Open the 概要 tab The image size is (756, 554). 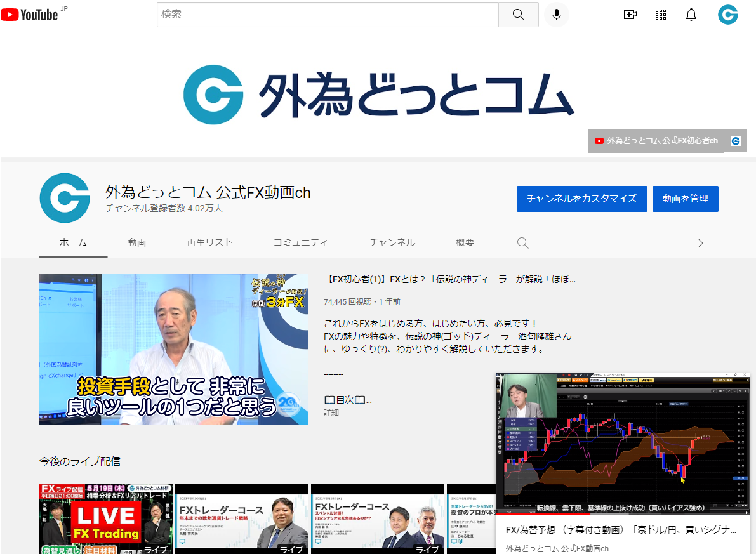[x=465, y=242]
